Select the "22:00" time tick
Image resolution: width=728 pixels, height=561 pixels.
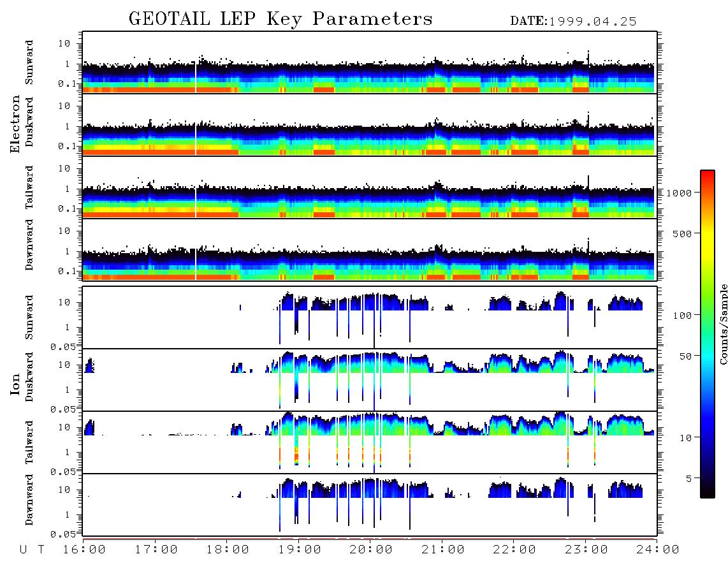click(515, 550)
